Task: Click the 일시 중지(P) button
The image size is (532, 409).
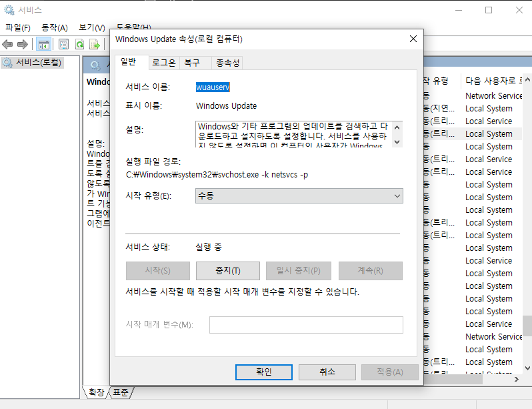Action: 299,271
